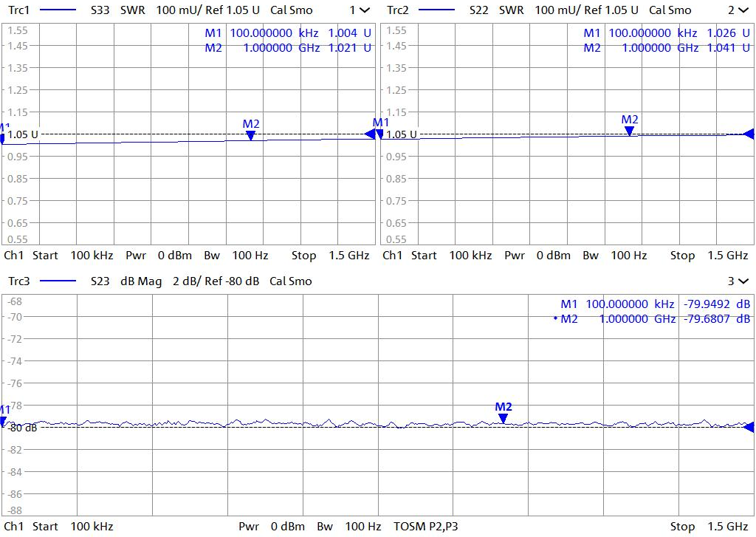Click the reference level triangle in S33 diagram
This screenshot has height=537, width=756.
(370, 134)
